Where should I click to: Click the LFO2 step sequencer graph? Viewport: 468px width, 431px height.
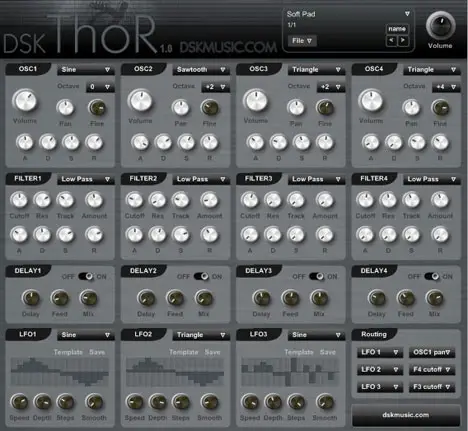(x=175, y=372)
